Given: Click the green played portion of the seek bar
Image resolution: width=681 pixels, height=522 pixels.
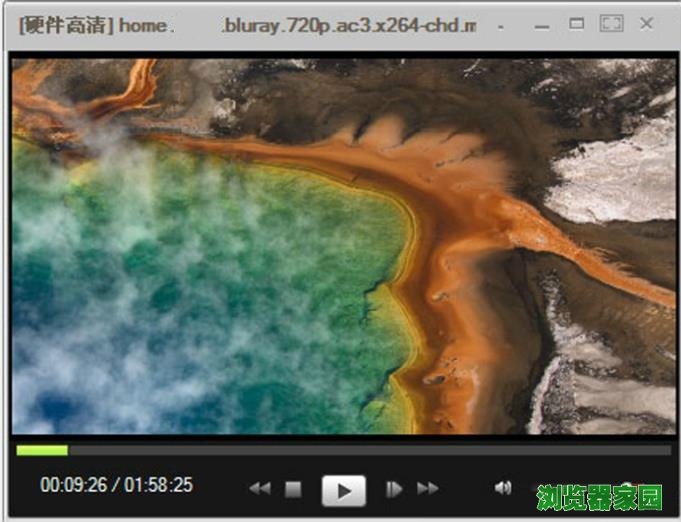Looking at the screenshot, I should click(42, 450).
